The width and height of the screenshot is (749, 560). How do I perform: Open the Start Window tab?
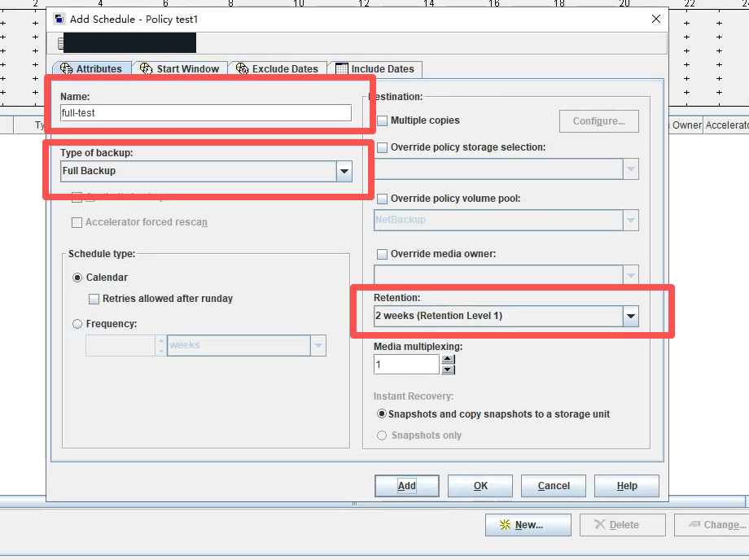(180, 68)
